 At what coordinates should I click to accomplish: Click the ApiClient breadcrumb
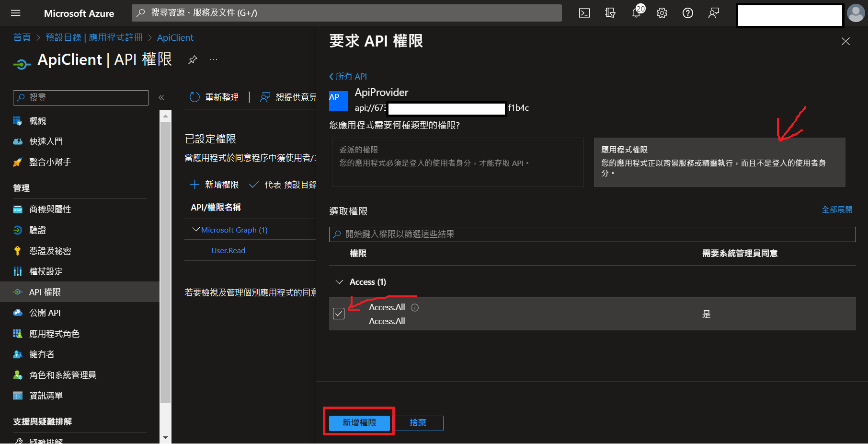(x=175, y=37)
